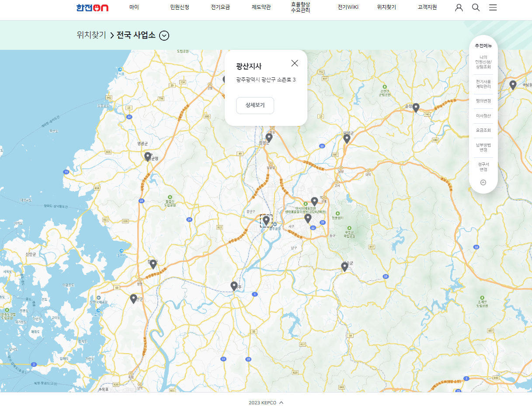Open the 위치찾기 top menu

point(386,7)
